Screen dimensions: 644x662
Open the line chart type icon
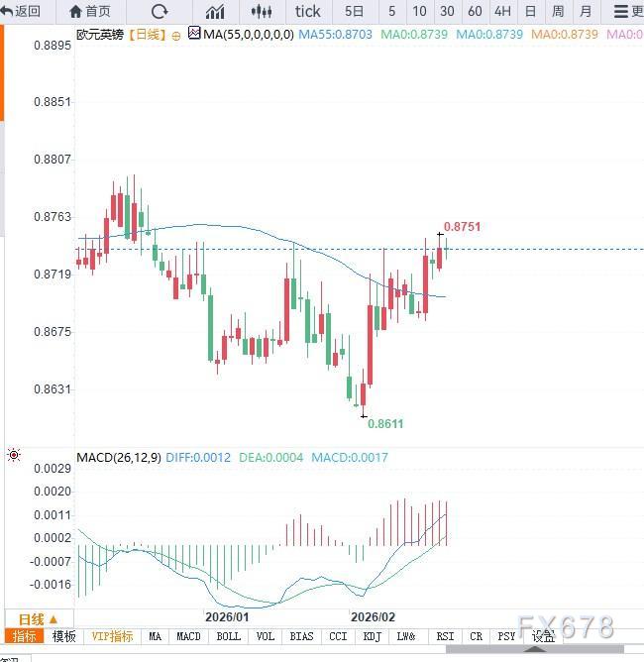[214, 11]
